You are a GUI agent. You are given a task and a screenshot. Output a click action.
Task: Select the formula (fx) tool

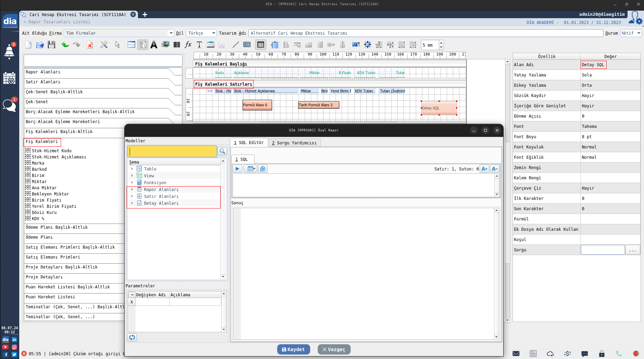(x=188, y=45)
